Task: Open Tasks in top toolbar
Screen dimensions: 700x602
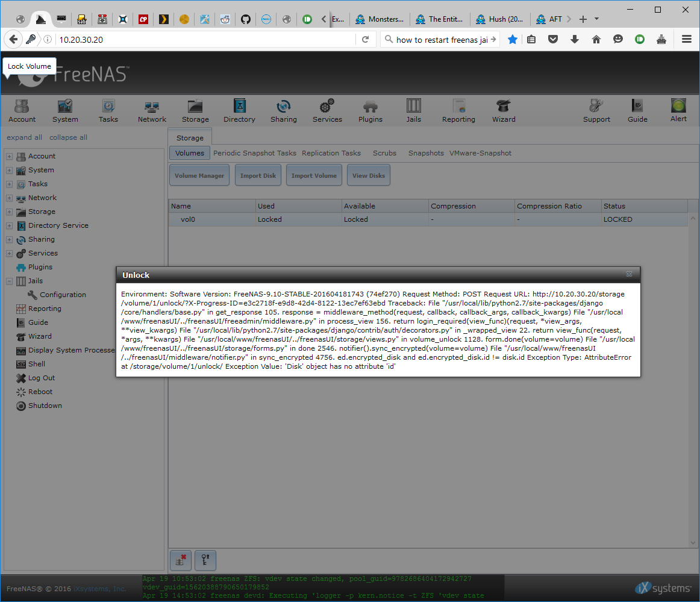Action: (x=108, y=111)
